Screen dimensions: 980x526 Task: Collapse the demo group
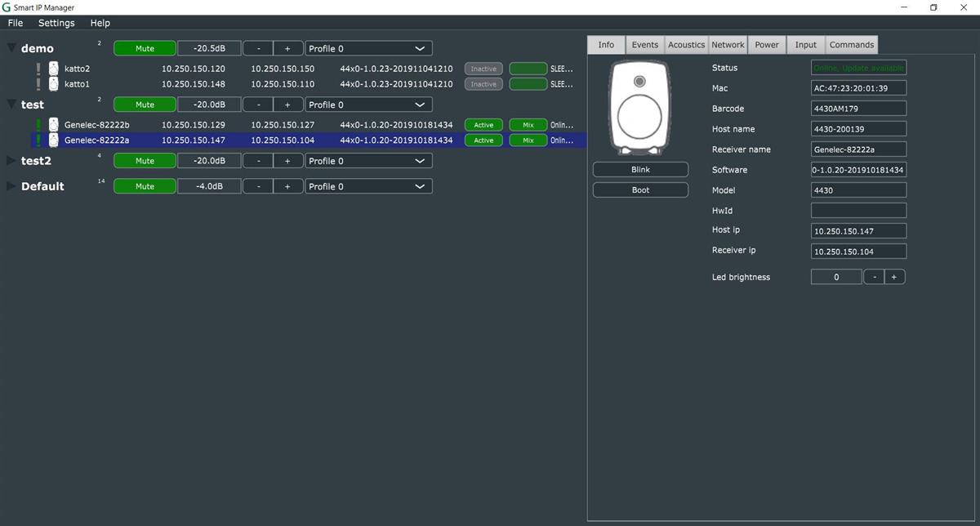11,48
